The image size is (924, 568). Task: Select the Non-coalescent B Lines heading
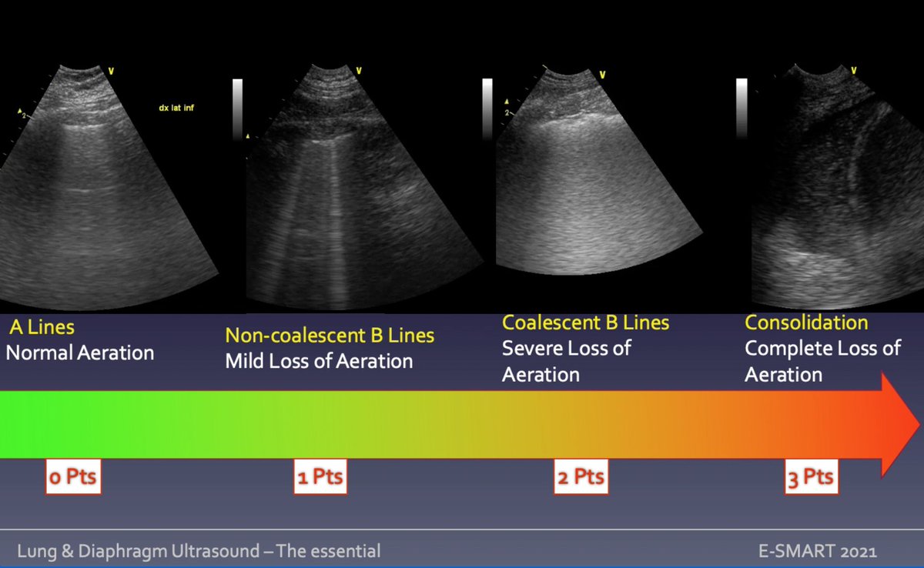330,336
